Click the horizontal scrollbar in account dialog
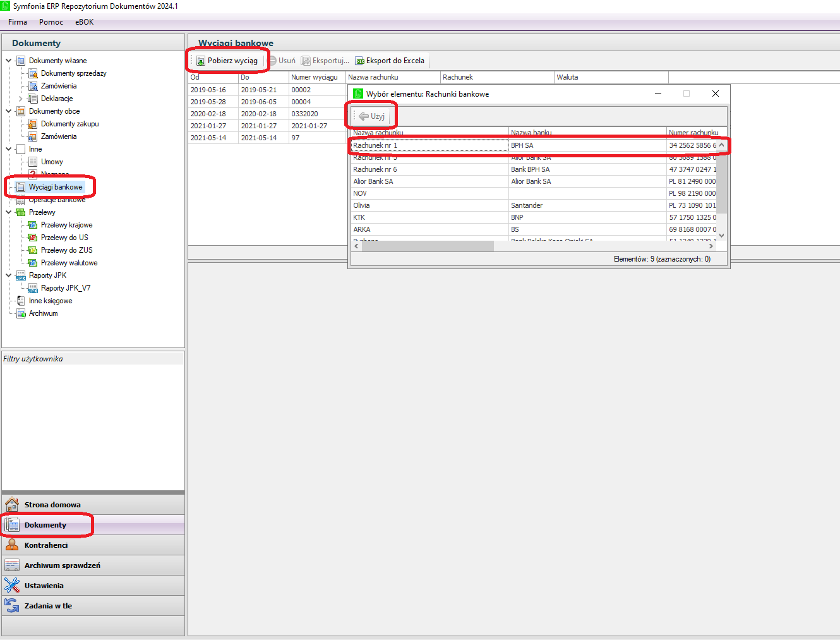Image resolution: width=840 pixels, height=640 pixels. click(x=428, y=246)
